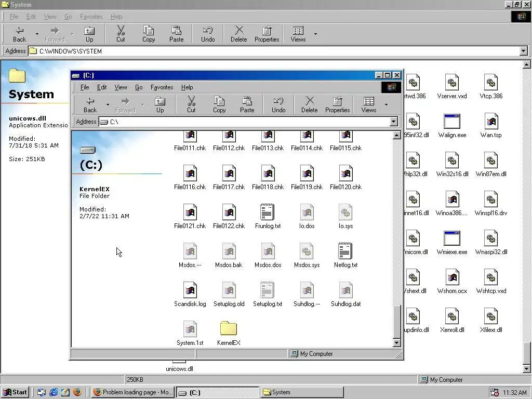Select File0122.chk file

[229, 217]
